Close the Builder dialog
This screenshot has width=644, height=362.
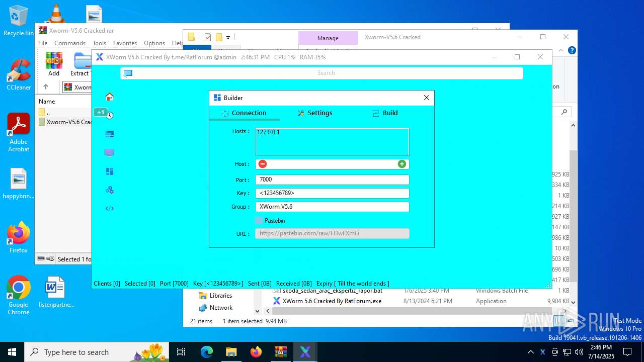point(427,98)
